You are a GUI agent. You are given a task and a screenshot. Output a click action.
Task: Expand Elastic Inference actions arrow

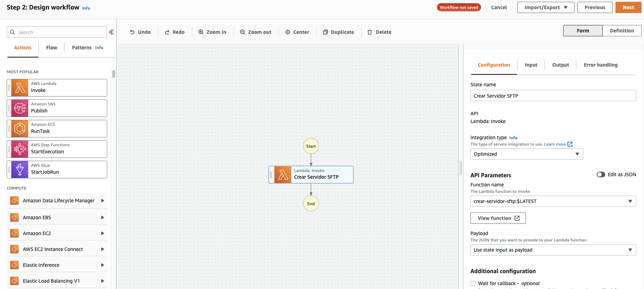click(103, 265)
